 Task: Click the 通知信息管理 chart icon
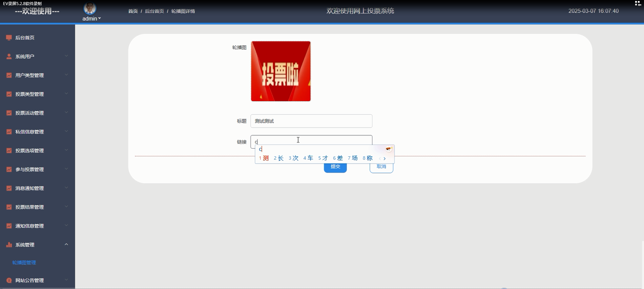coord(9,226)
